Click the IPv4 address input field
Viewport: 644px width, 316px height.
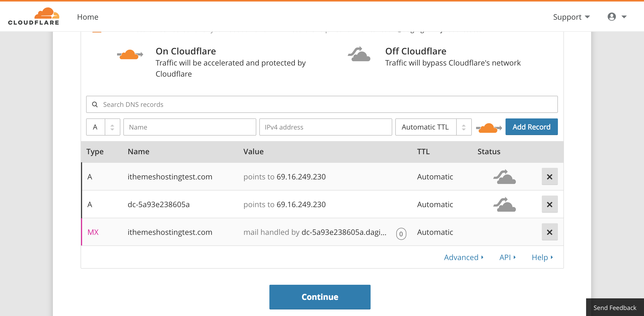(326, 127)
